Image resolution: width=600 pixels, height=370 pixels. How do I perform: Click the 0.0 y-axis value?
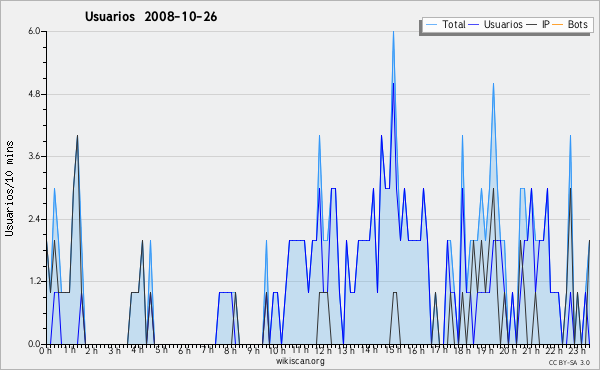tap(34, 344)
